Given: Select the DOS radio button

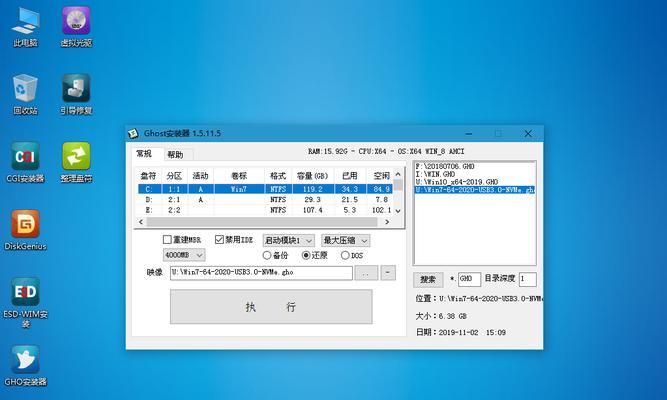Looking at the screenshot, I should click(346, 255).
